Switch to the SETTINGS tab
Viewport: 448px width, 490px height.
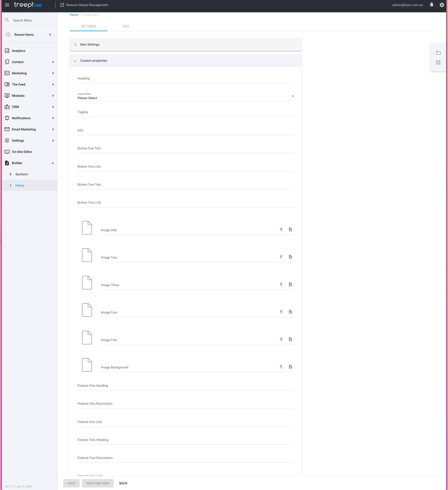click(88, 26)
